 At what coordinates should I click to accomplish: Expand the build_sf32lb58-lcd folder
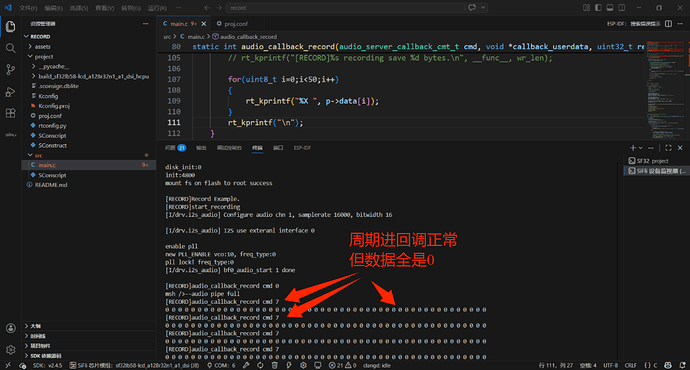click(x=89, y=76)
